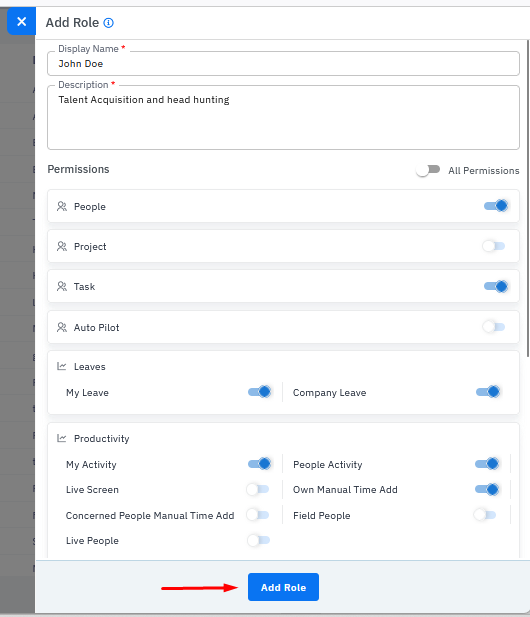Enable the Project permission toggle
This screenshot has height=617, width=530.
click(x=494, y=246)
